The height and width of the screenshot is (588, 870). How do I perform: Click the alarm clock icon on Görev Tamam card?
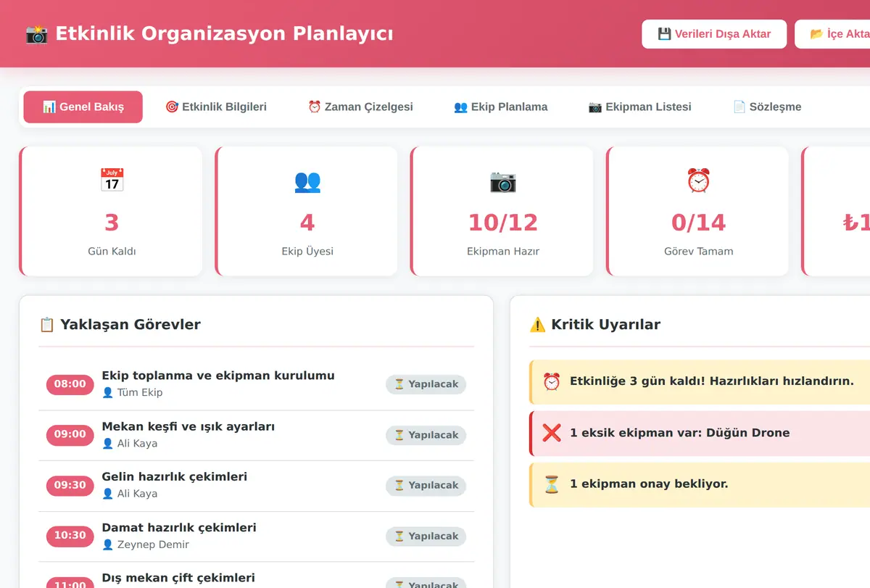pyautogui.click(x=699, y=180)
